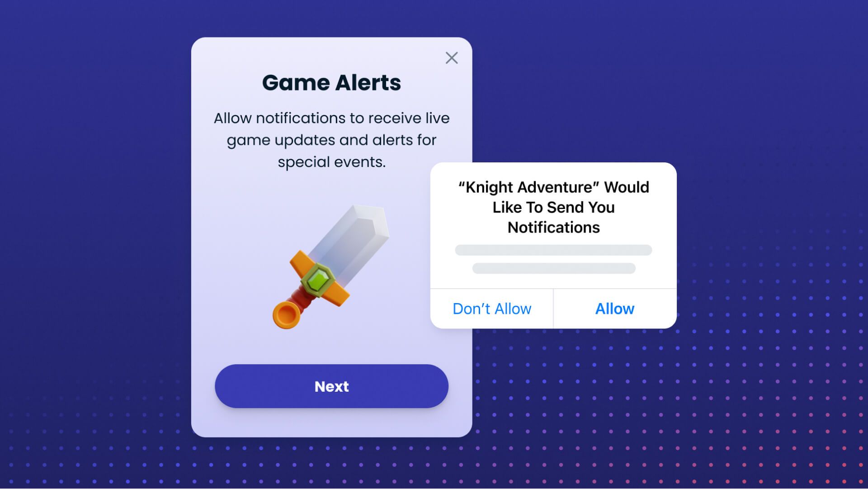868x489 pixels.
Task: Click the game sword illustration
Action: tap(331, 269)
